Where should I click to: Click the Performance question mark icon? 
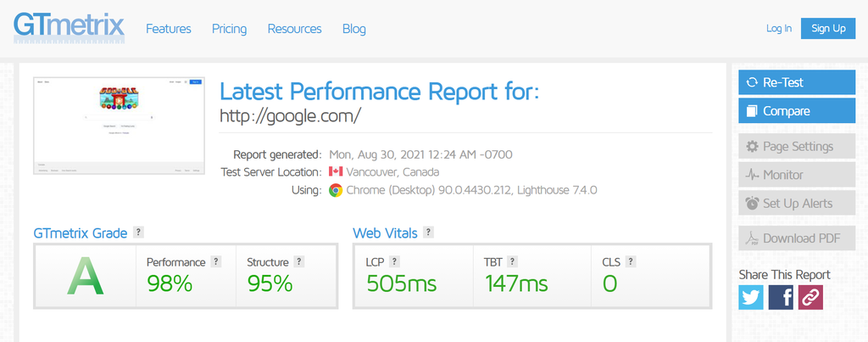pos(216,262)
